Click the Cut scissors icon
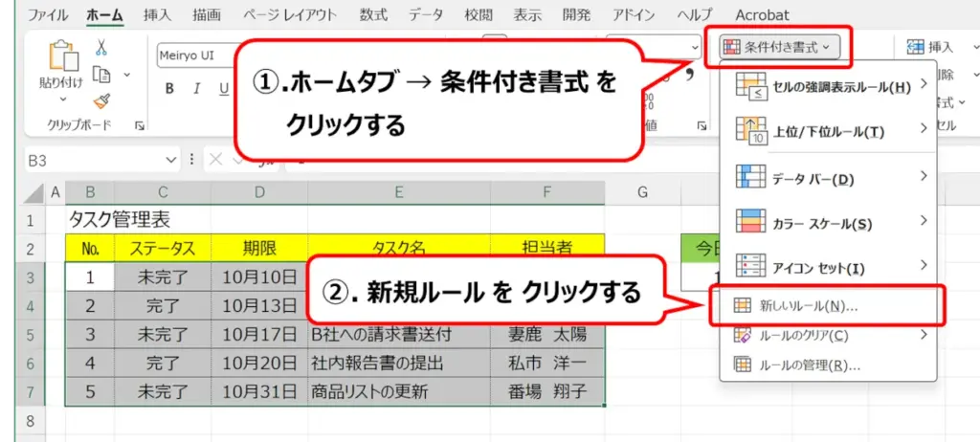Viewport: 980px width, 442px height. tap(101, 47)
